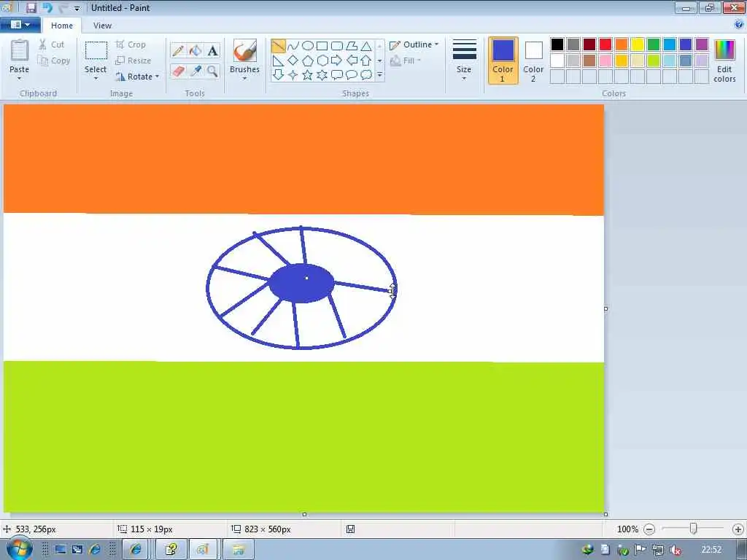Choose the Hexagon shape
Image resolution: width=747 pixels, height=560 pixels.
coord(322,61)
